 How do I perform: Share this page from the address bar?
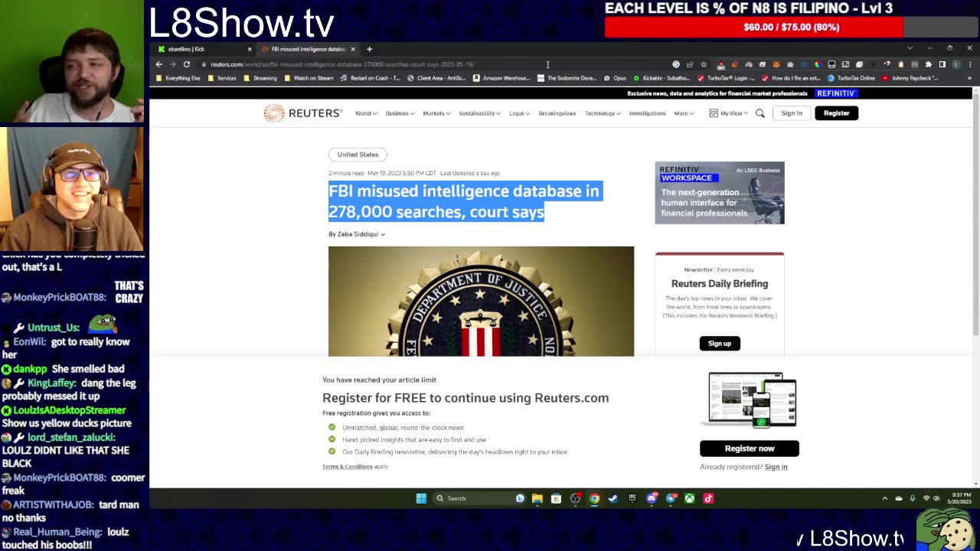690,64
